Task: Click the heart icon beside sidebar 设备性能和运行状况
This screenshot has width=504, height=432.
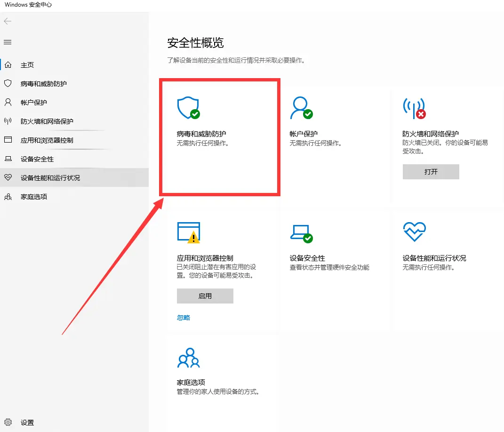Action: (x=8, y=177)
